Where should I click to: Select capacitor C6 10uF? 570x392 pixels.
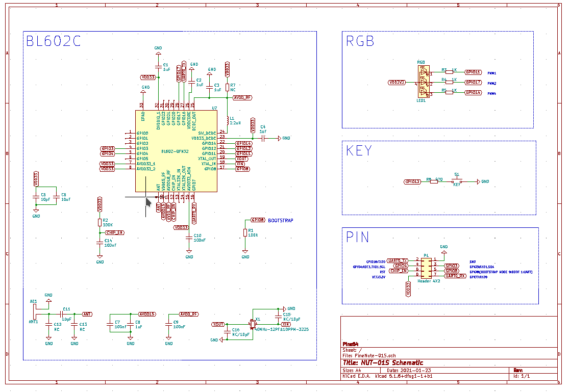(56, 197)
